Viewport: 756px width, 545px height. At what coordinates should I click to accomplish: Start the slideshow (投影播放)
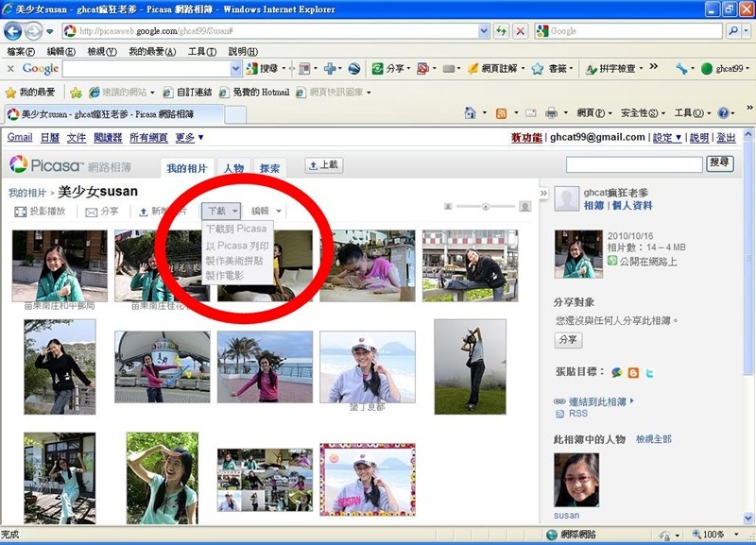coord(41,212)
